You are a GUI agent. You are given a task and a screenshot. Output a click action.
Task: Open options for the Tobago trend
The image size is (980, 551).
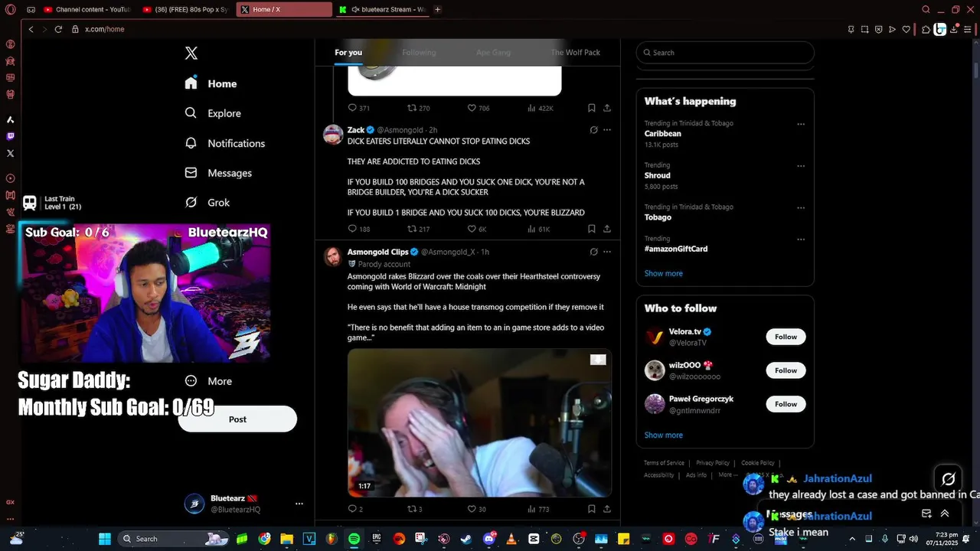click(x=801, y=207)
